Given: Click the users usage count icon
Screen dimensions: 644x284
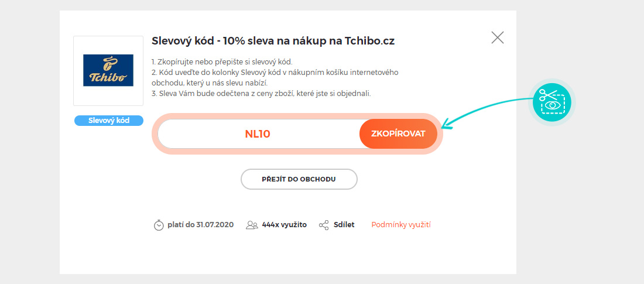Looking at the screenshot, I should [x=252, y=225].
